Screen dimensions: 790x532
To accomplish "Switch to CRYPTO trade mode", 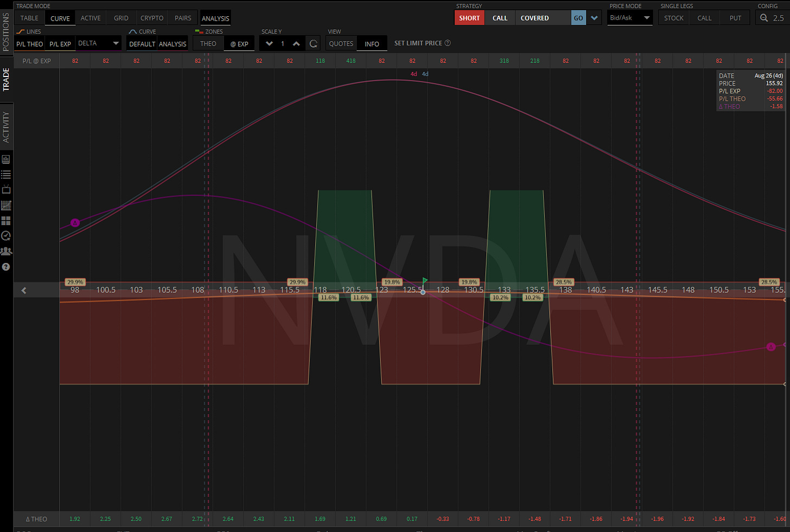I will [x=152, y=18].
